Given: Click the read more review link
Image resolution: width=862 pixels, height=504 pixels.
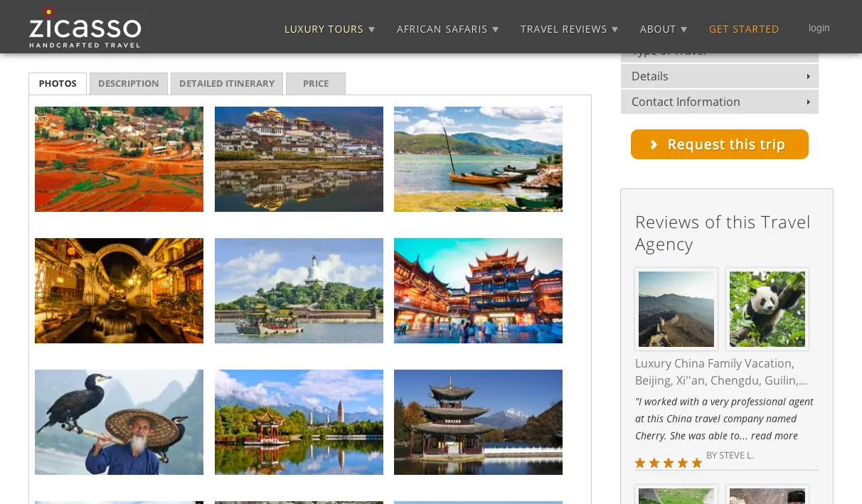Looking at the screenshot, I should tap(775, 436).
